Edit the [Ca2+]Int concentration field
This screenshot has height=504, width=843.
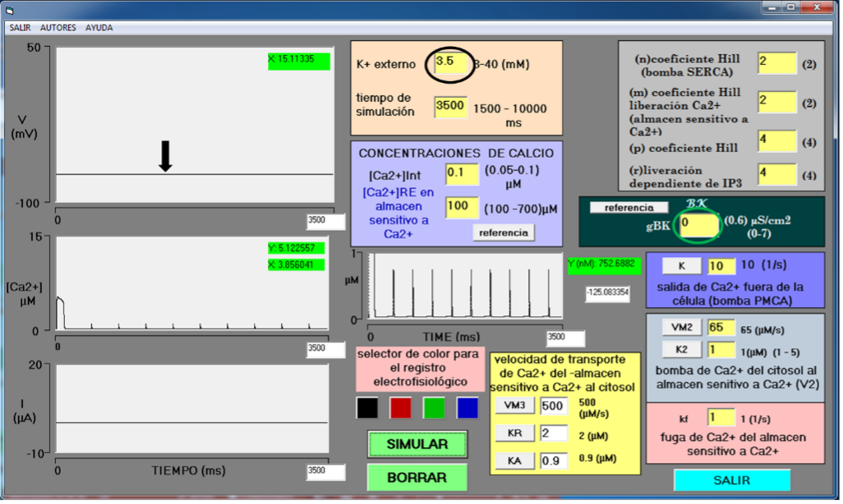click(x=460, y=174)
